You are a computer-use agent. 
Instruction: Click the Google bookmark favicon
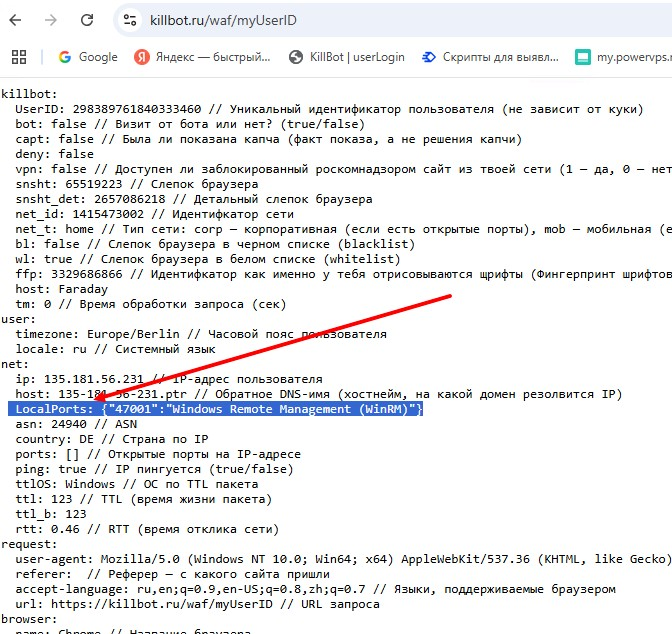[x=65, y=57]
